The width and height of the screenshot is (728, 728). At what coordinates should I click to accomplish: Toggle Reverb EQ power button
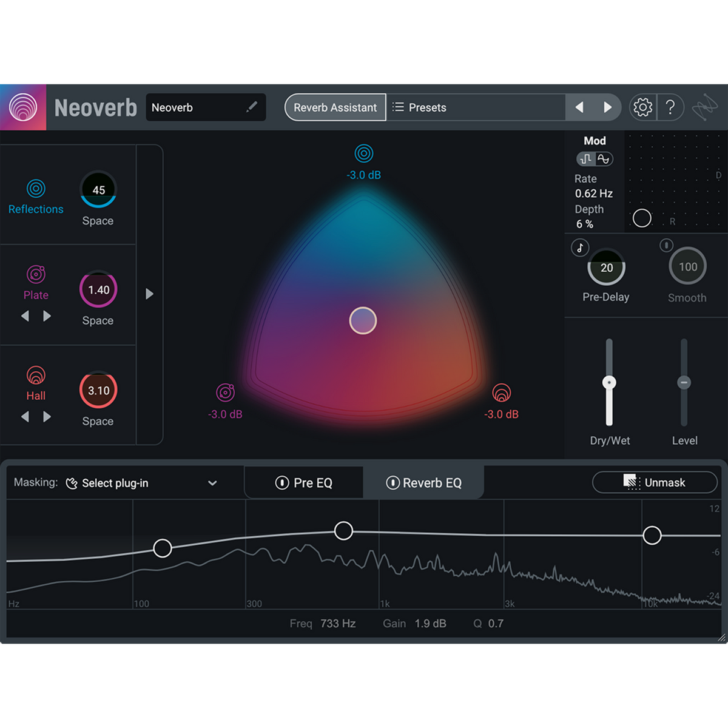[x=393, y=483]
